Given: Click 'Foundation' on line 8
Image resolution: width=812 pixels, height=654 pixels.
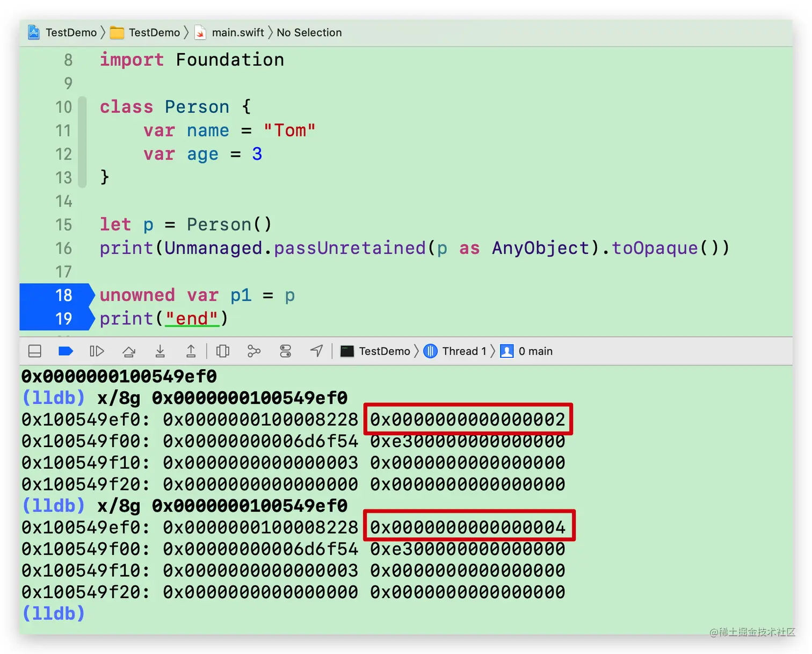Looking at the screenshot, I should 230,60.
